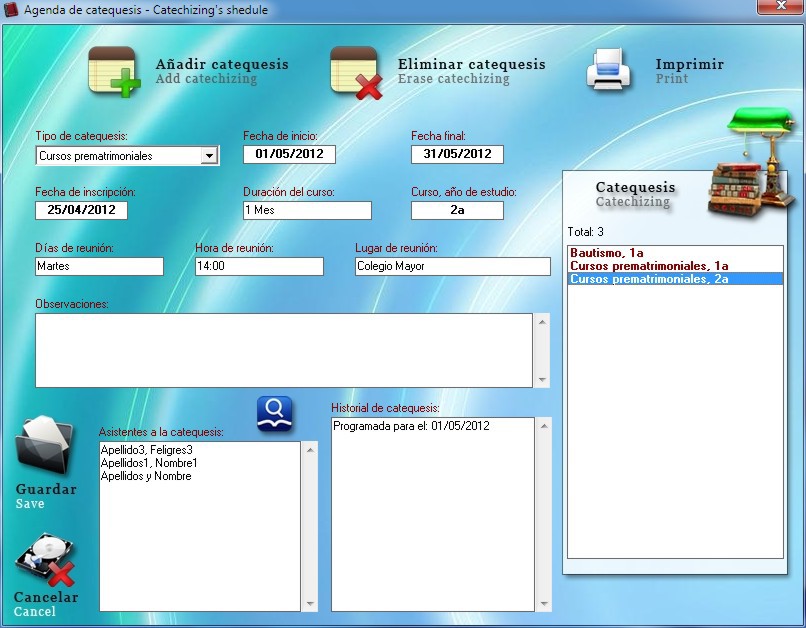This screenshot has height=628, width=806.
Task: Select attendee Apellidos y Nombre
Action: (146, 476)
